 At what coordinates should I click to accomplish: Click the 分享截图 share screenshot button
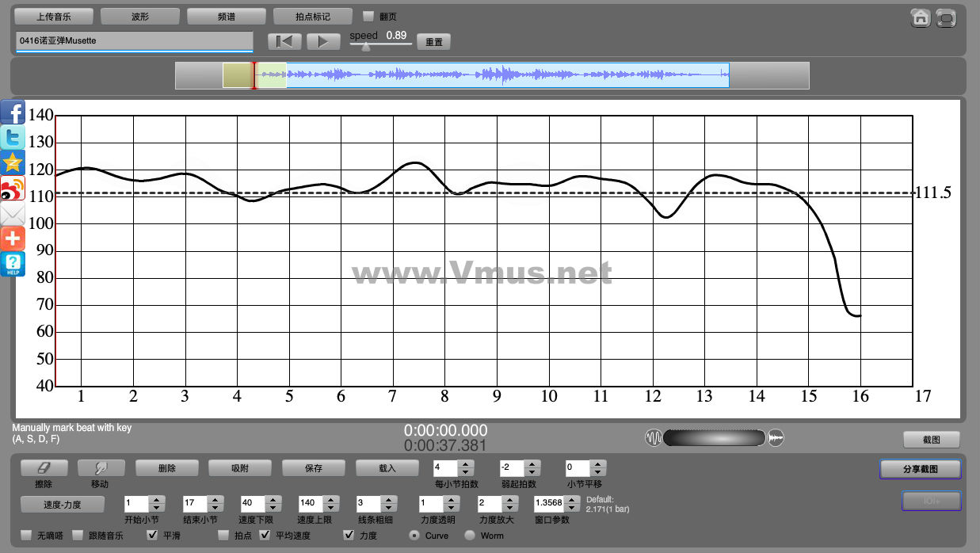(920, 470)
